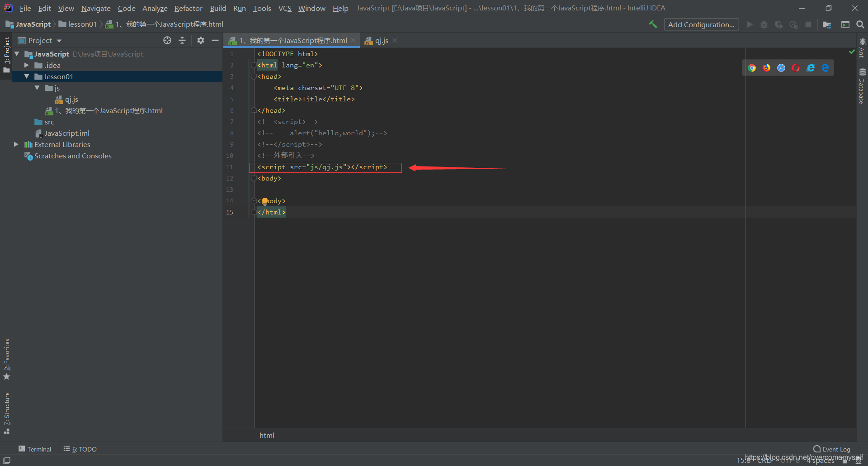Open the Refactor menu
Image resolution: width=868 pixels, height=466 pixels.
point(189,8)
